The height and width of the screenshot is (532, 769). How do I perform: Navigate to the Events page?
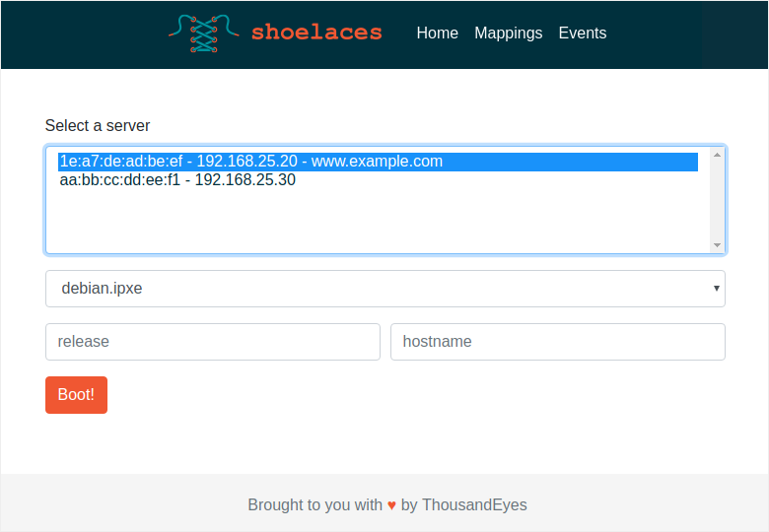[x=582, y=33]
